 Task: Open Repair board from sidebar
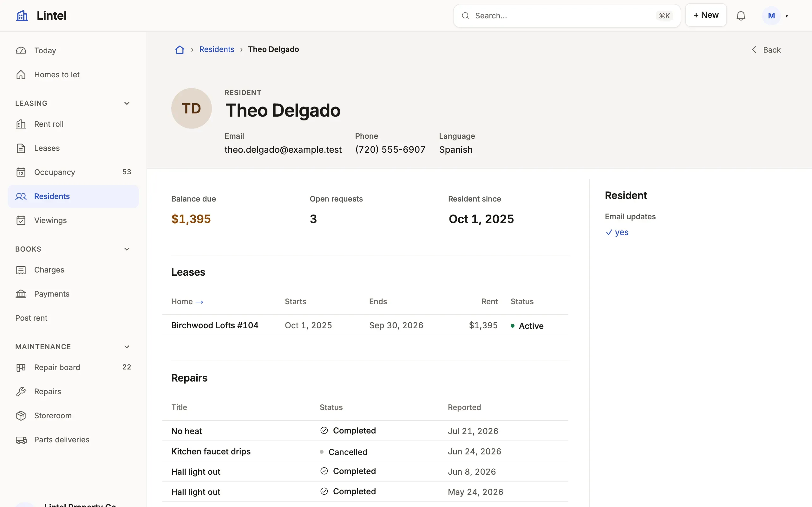(73, 367)
